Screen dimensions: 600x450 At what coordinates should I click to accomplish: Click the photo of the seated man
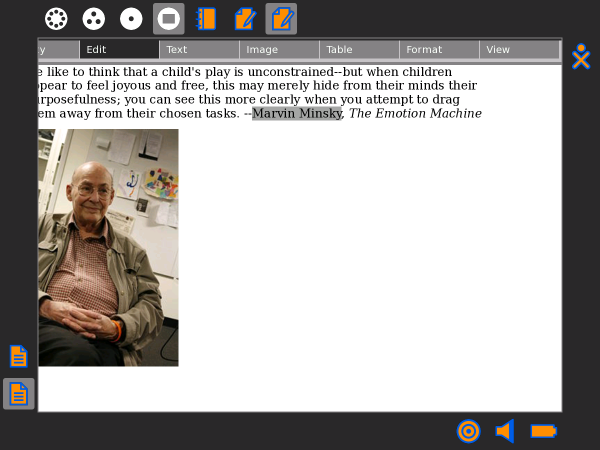click(x=108, y=247)
